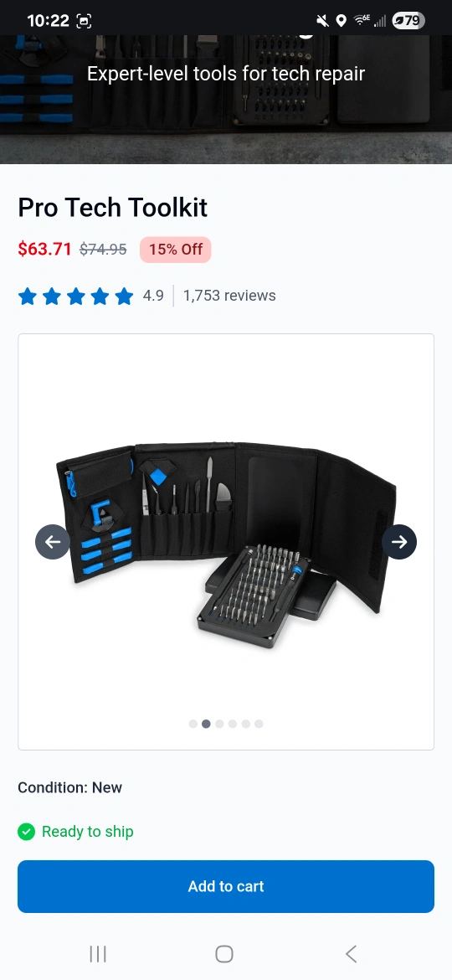Jump to the last carousel dot
The width and height of the screenshot is (452, 980).
[259, 724]
